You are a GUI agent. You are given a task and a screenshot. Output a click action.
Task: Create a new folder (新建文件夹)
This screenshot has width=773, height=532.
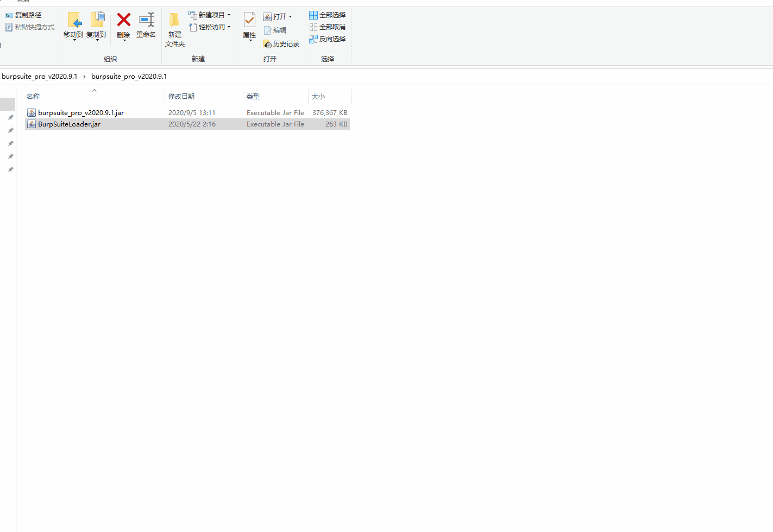pos(174,30)
